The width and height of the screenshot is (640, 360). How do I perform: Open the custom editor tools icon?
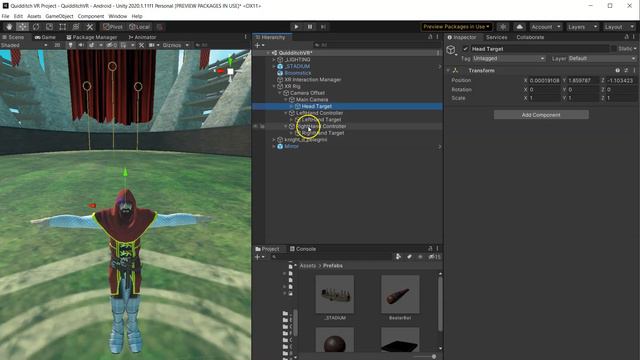(89, 27)
